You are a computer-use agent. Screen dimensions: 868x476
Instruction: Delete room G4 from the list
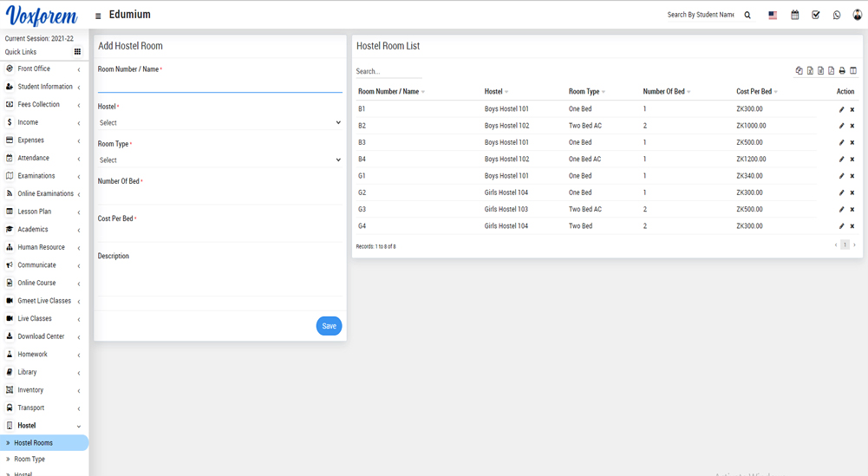[x=852, y=226]
